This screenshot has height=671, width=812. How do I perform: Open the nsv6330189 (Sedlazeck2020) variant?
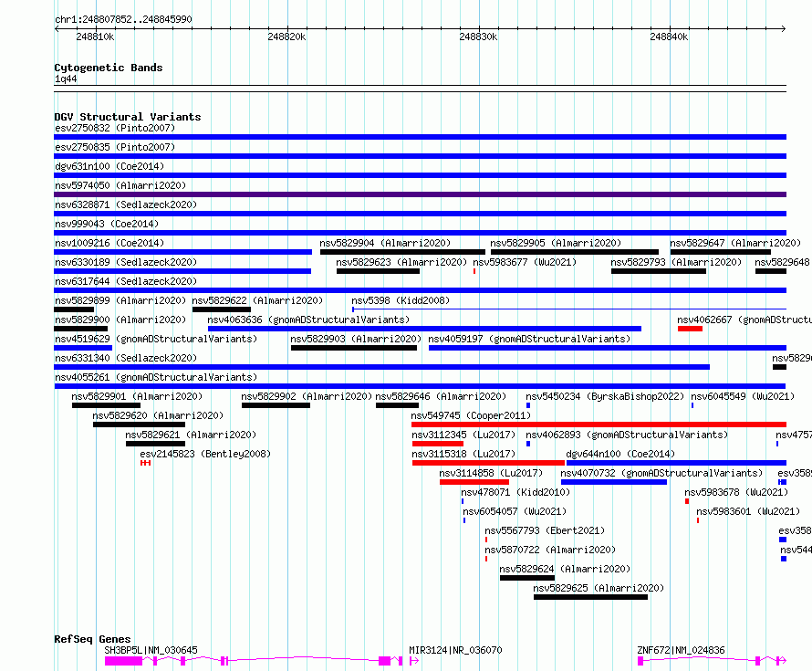[x=182, y=271]
